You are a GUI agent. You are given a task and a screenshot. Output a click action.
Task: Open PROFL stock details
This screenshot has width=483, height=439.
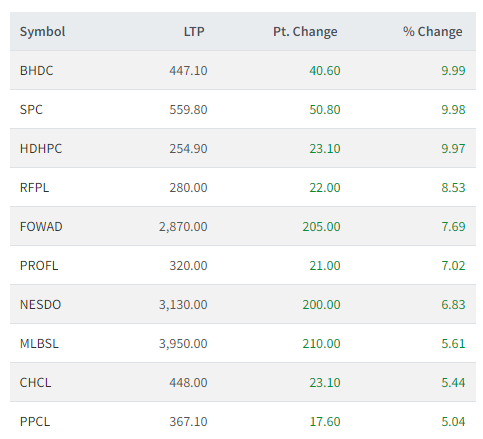(39, 266)
